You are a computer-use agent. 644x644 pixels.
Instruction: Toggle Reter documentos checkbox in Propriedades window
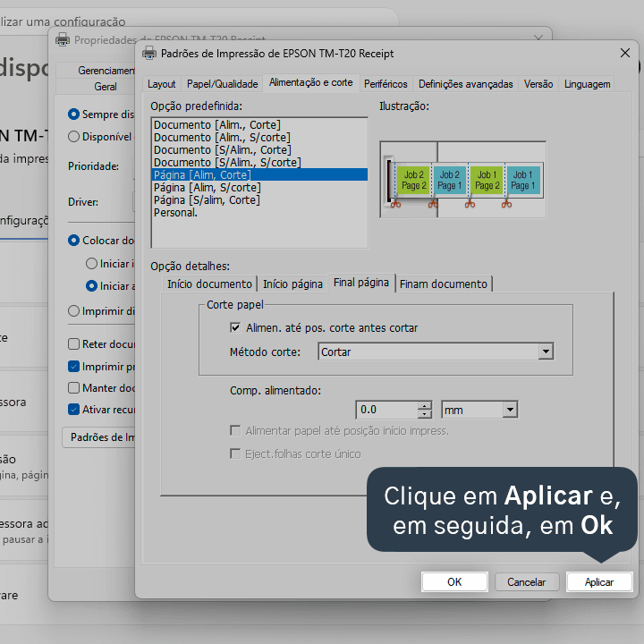(x=73, y=343)
